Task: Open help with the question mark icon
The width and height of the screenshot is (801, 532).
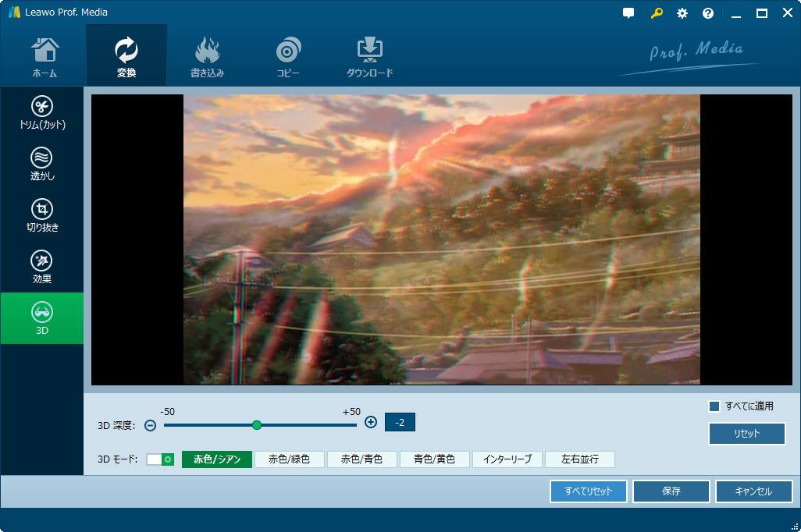Action: click(x=708, y=13)
